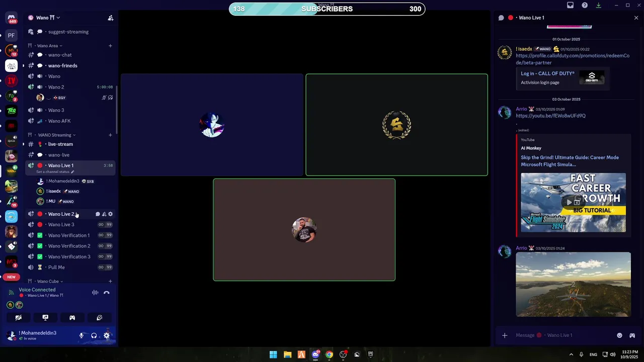Open chat for Wano Live 2
Viewport: 644px width, 362px height.
(98, 214)
